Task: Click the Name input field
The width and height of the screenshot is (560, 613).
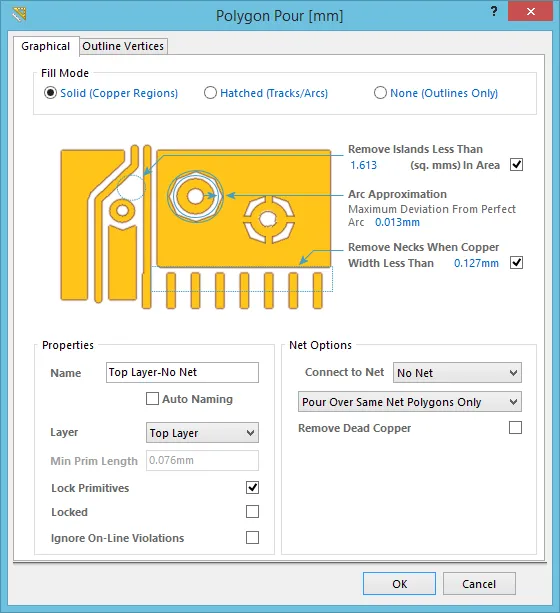Action: (x=182, y=372)
